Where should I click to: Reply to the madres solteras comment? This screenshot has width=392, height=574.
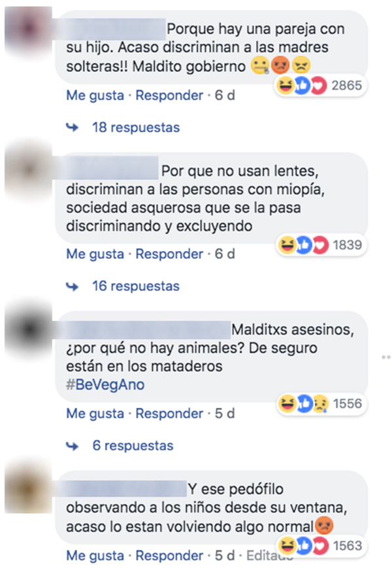point(169,95)
